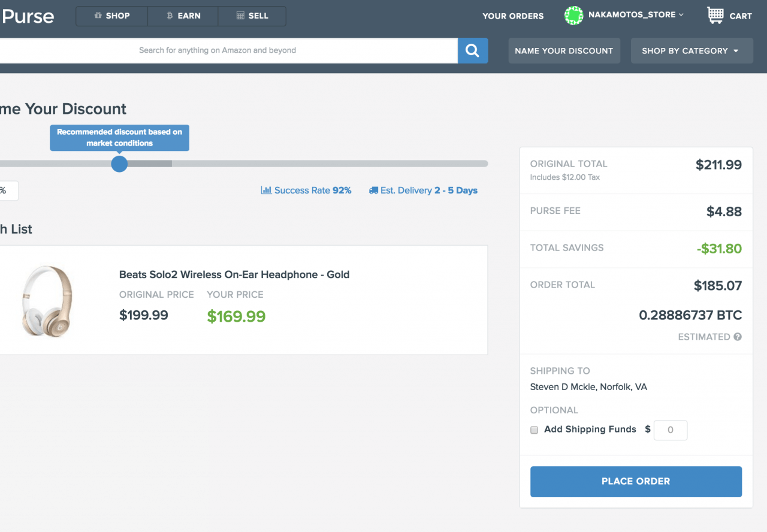767x532 pixels.
Task: Click the green user avatar icon
Action: coord(573,16)
